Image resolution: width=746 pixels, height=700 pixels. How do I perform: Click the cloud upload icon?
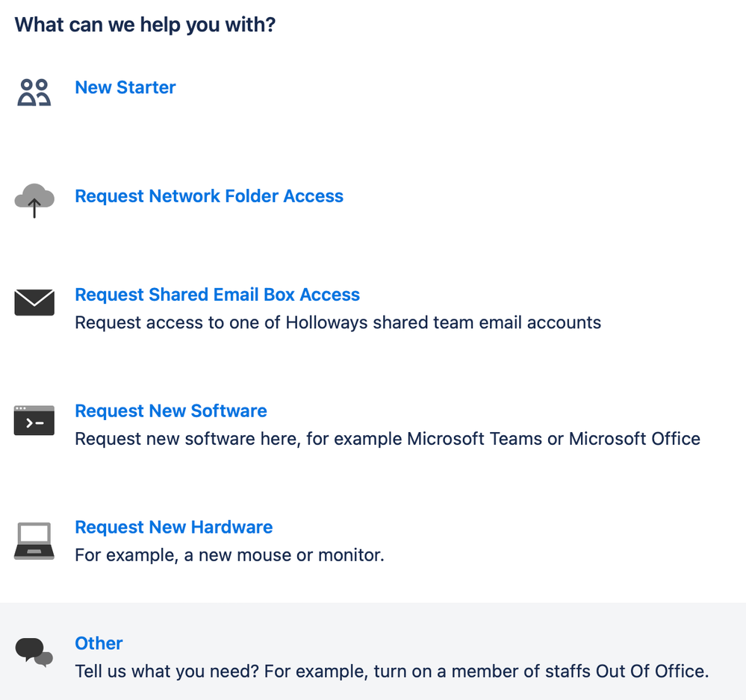pyautogui.click(x=34, y=200)
